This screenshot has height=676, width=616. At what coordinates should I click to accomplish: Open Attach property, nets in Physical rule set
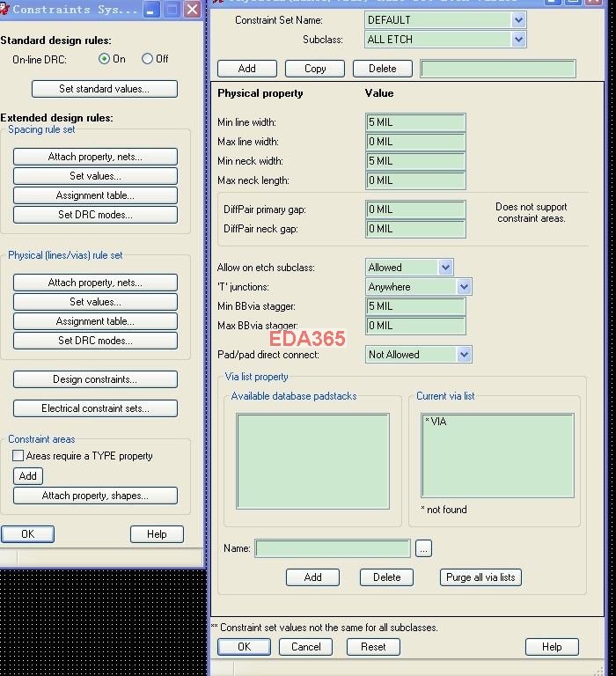95,283
